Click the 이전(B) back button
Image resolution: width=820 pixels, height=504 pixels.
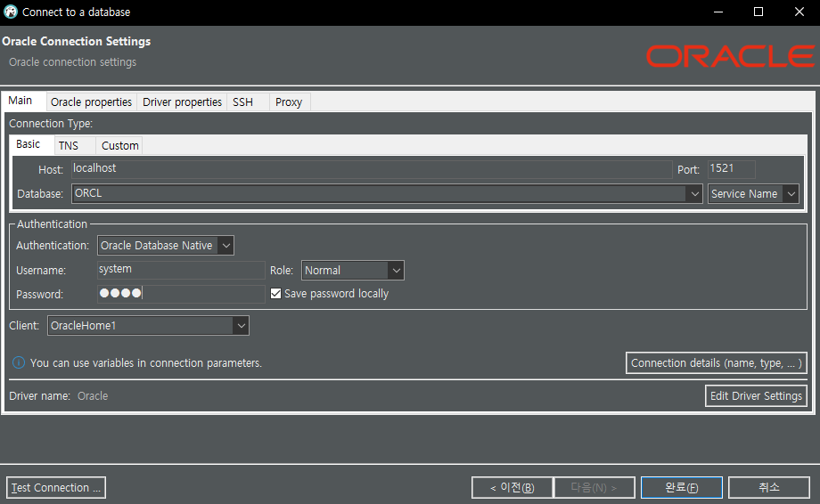coord(512,487)
